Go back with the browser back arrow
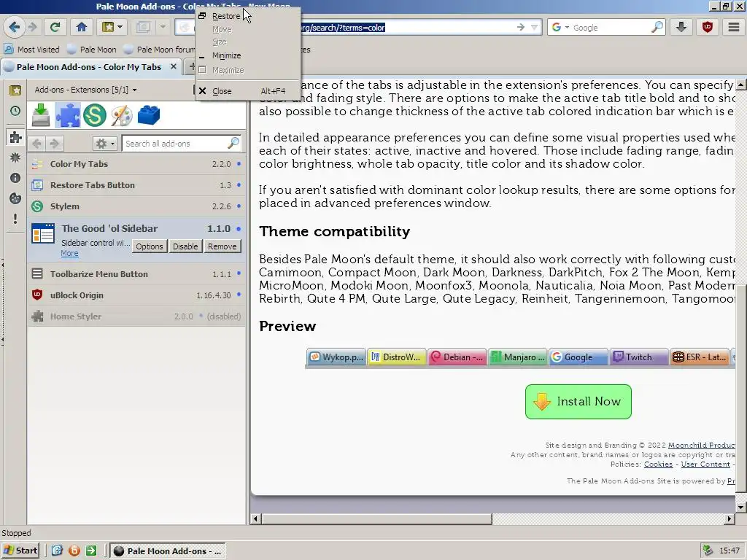Screen dimensions: 747x560 click(x=15, y=27)
